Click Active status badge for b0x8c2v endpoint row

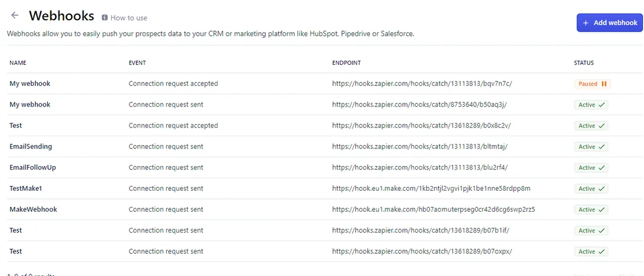coord(591,126)
